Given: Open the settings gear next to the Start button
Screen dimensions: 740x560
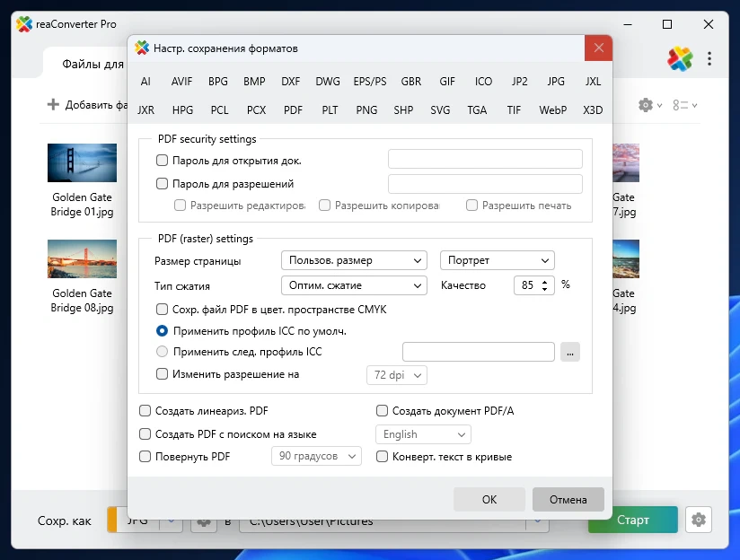Looking at the screenshot, I should pos(699,520).
